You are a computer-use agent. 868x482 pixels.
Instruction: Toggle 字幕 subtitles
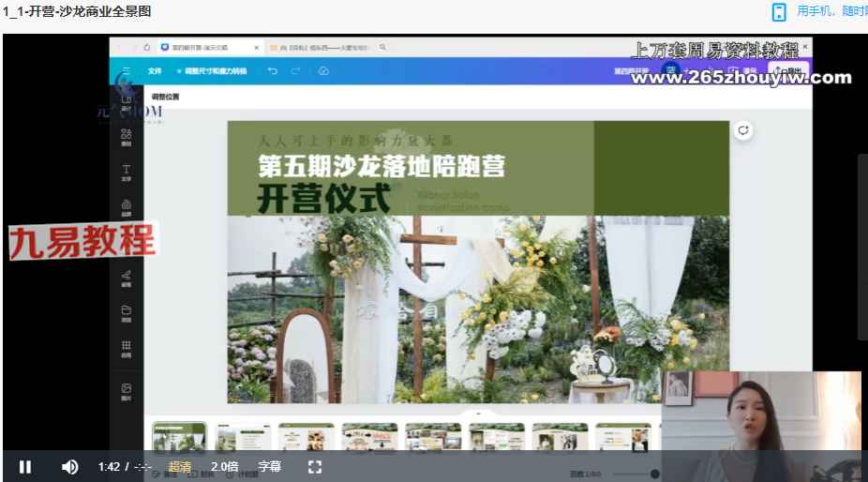click(x=269, y=466)
